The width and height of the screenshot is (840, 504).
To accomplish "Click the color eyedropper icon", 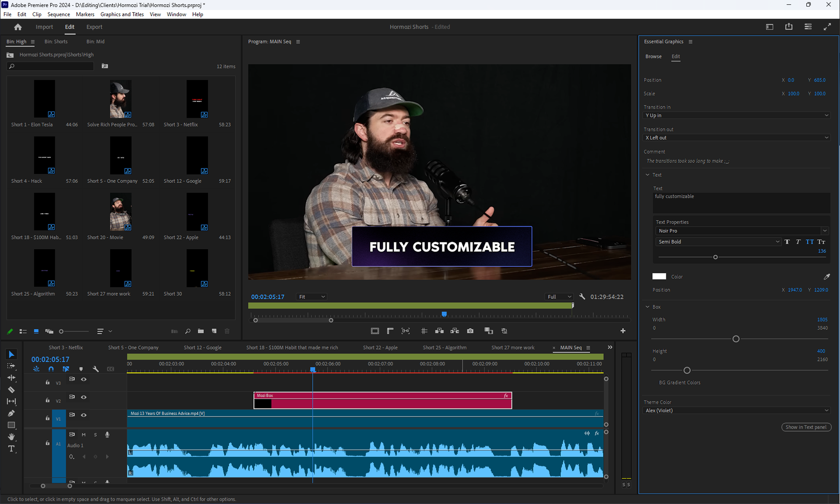I will pos(826,276).
